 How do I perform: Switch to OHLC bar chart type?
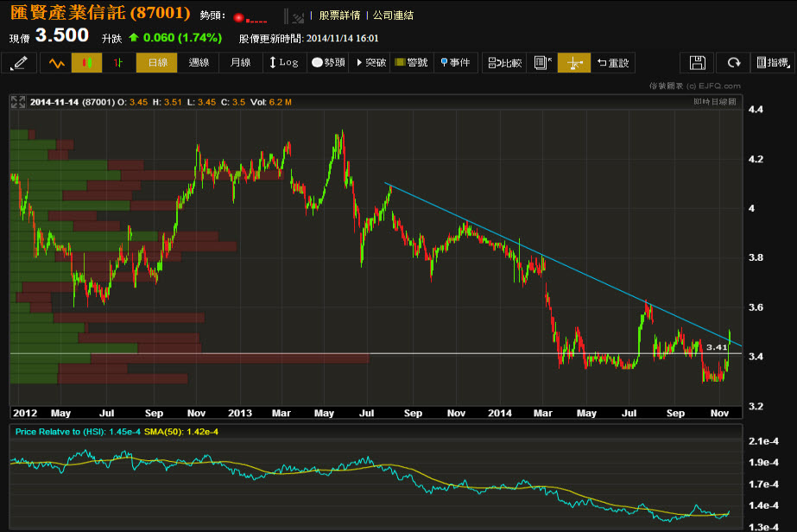point(117,63)
